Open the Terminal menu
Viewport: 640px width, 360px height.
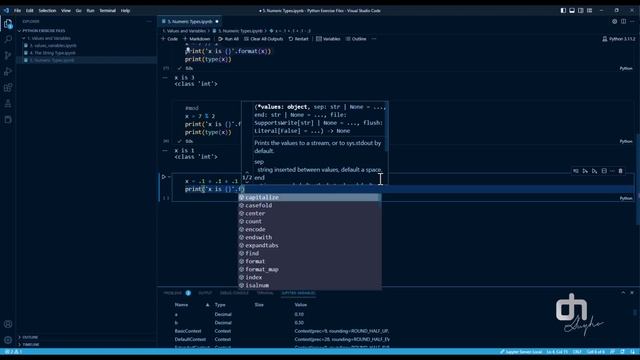click(x=107, y=11)
